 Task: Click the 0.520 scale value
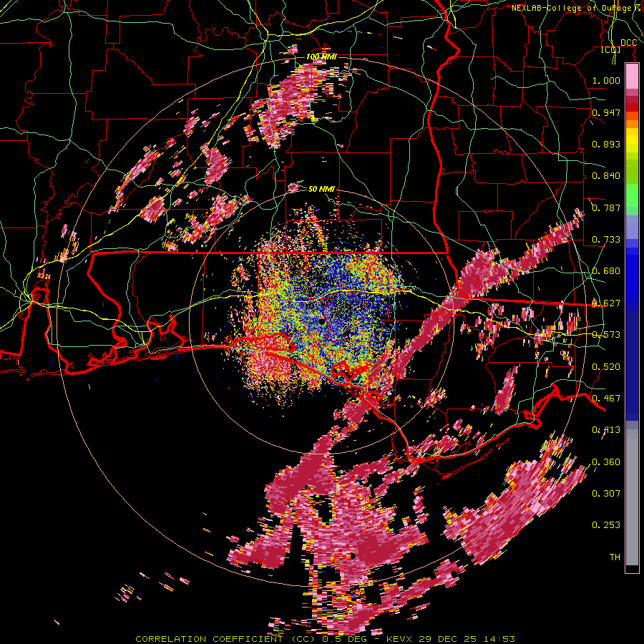click(x=606, y=367)
